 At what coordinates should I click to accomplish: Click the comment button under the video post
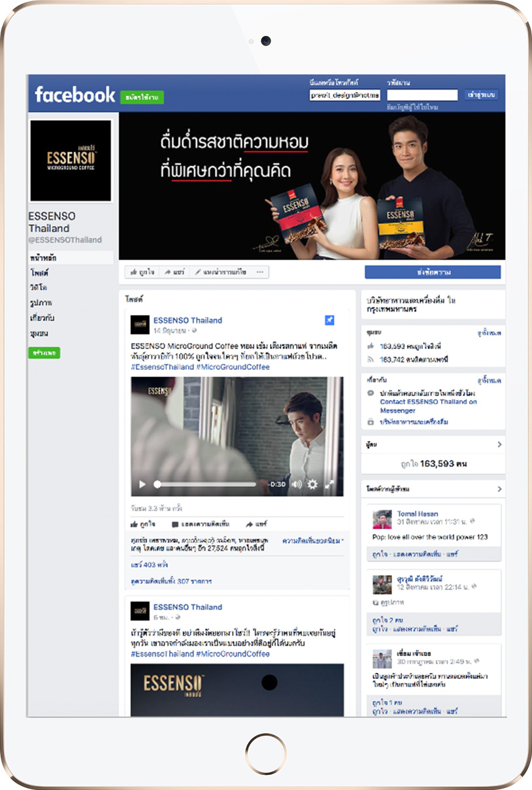(x=201, y=524)
